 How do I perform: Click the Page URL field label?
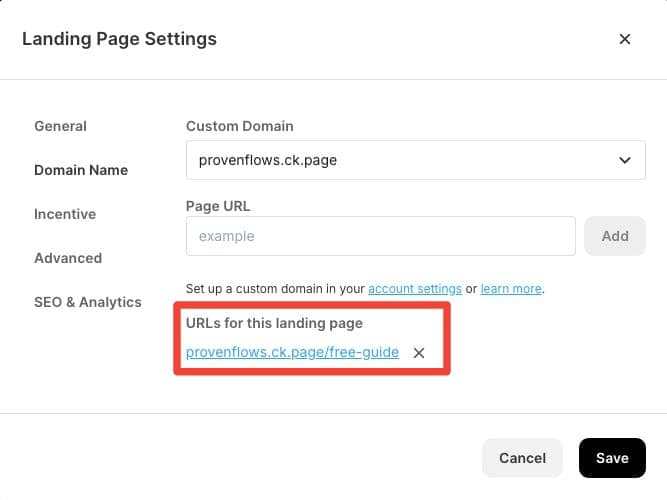coord(218,206)
